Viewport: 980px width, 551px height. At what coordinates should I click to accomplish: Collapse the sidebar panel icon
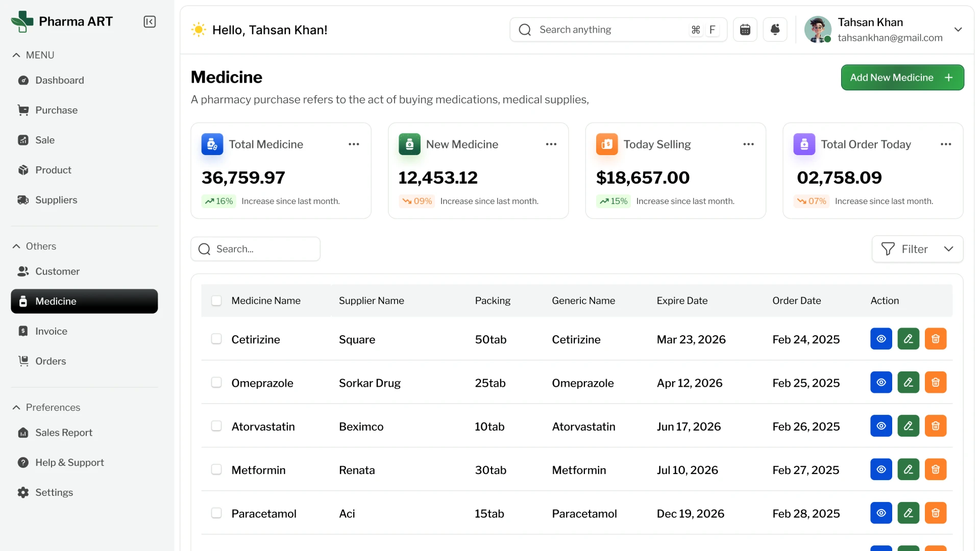(x=150, y=21)
